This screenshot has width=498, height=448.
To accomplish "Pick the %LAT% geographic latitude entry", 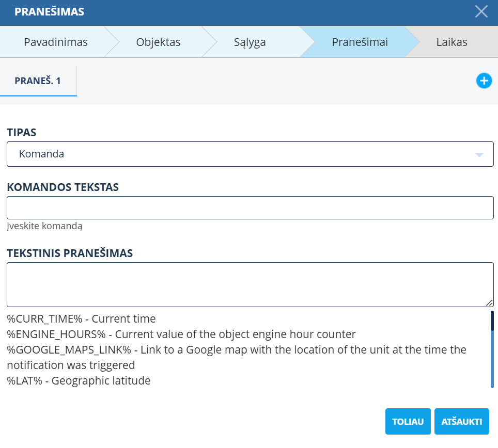I will coord(79,381).
